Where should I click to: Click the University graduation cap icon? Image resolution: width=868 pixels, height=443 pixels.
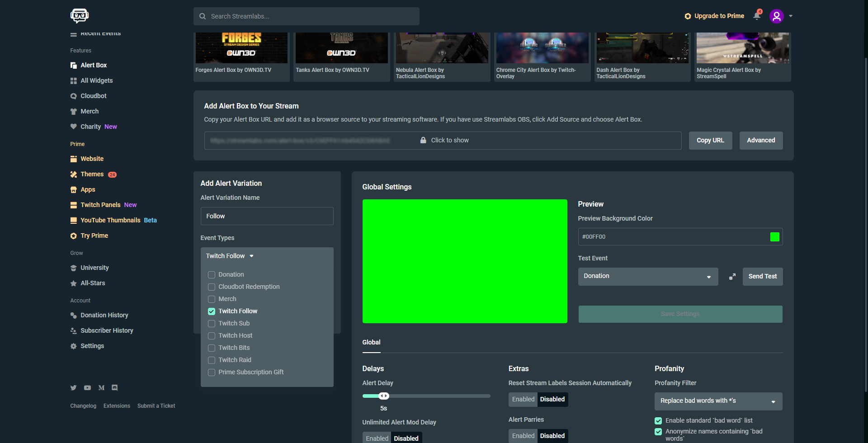(x=74, y=268)
